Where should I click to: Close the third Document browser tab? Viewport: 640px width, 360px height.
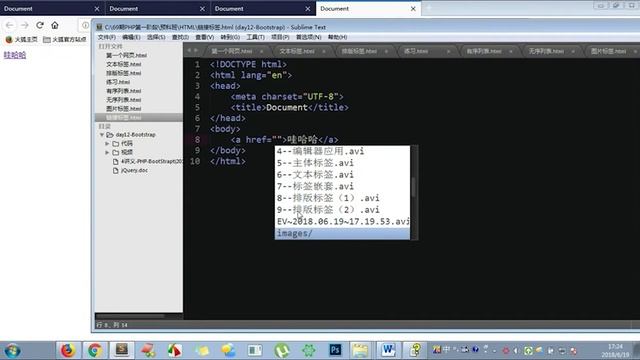(307, 9)
